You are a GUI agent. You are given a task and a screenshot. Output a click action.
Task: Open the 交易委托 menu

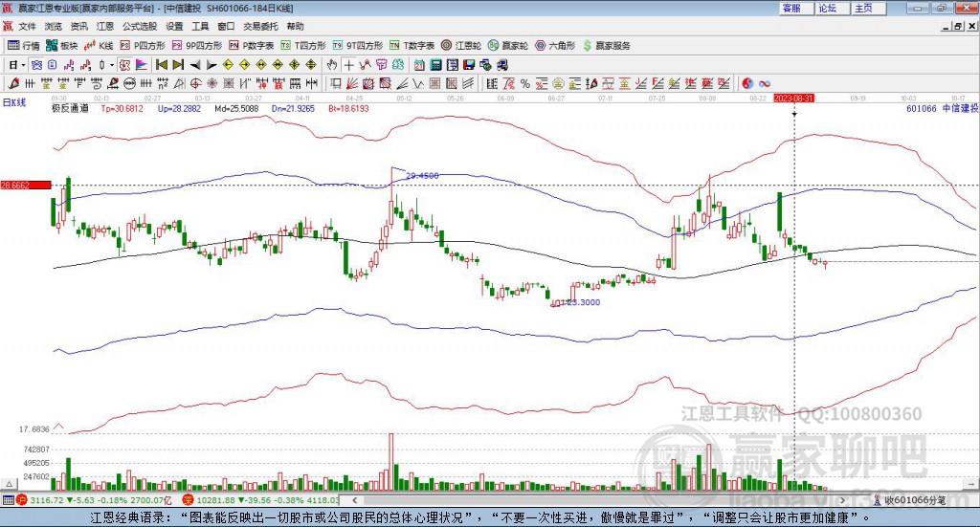pos(260,26)
